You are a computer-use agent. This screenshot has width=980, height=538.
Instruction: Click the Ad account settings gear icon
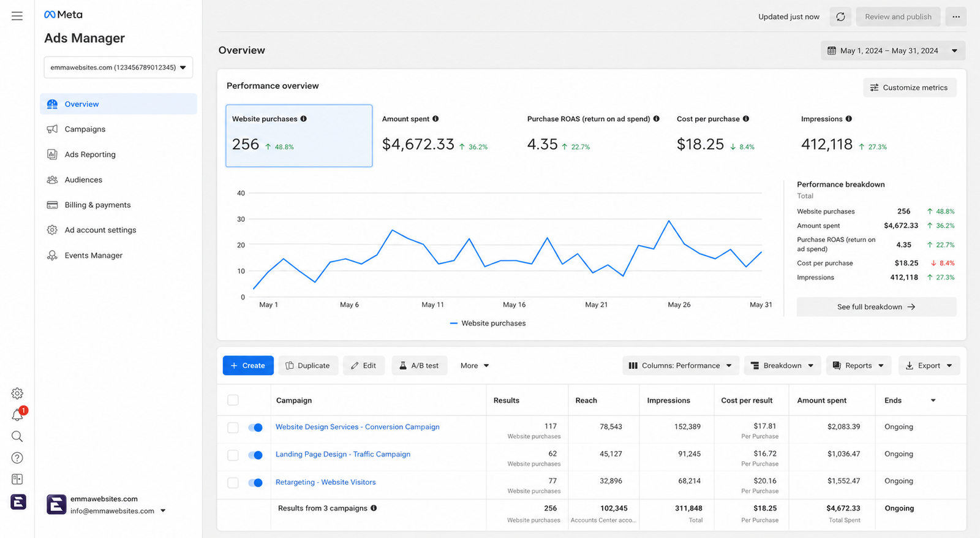pyautogui.click(x=52, y=230)
